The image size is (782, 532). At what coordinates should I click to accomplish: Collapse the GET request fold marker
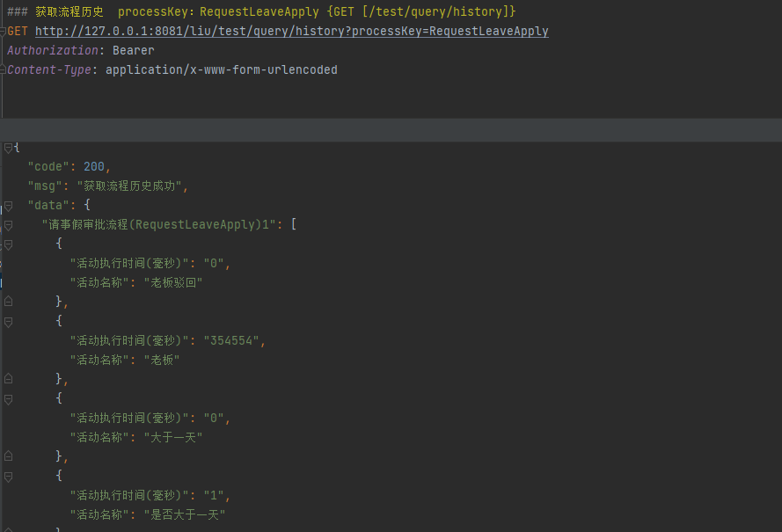click(3, 32)
